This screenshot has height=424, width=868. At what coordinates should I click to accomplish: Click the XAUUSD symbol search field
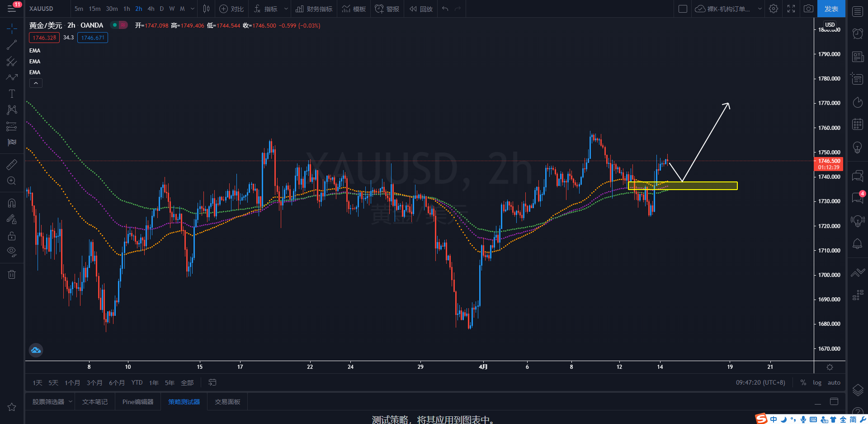(x=42, y=9)
